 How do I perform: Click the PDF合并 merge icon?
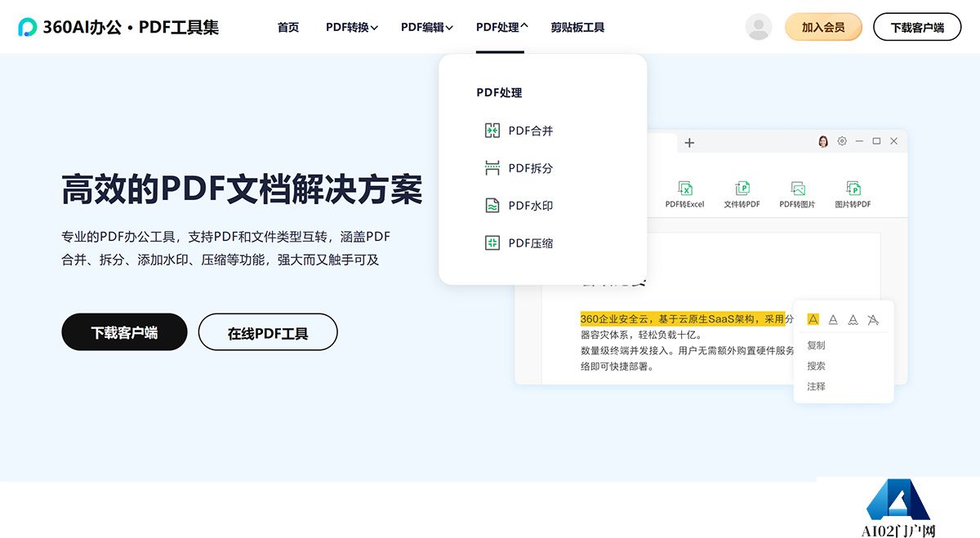(x=492, y=131)
